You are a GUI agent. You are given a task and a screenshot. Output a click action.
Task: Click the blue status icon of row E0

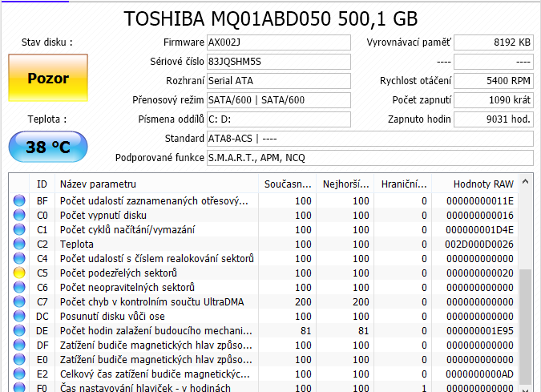(19, 360)
